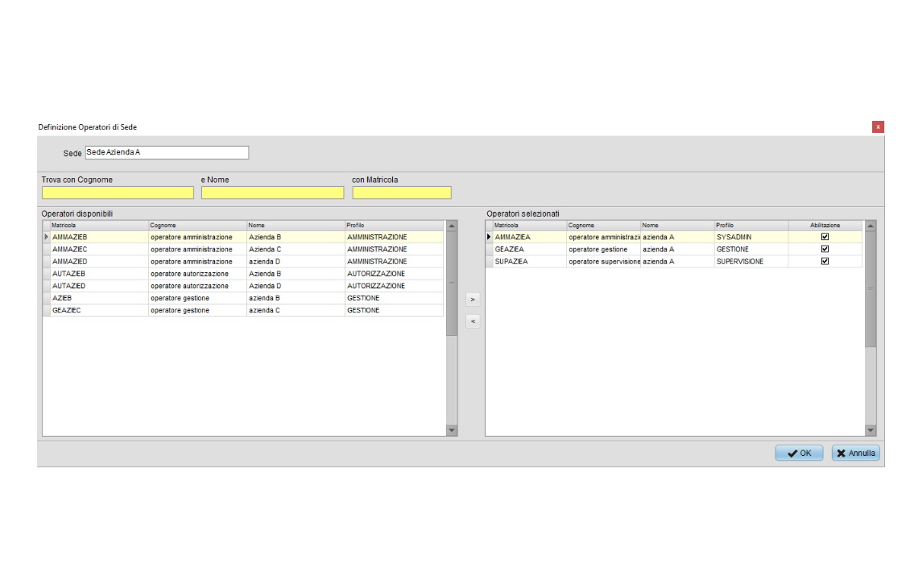Confirm with the OK button
The width and height of the screenshot is (910, 588).
click(799, 453)
